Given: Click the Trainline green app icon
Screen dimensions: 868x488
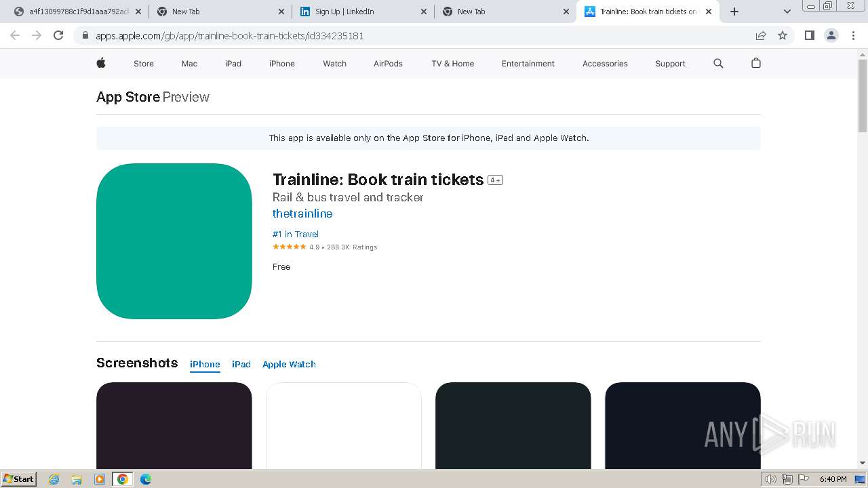Looking at the screenshot, I should pos(174,241).
